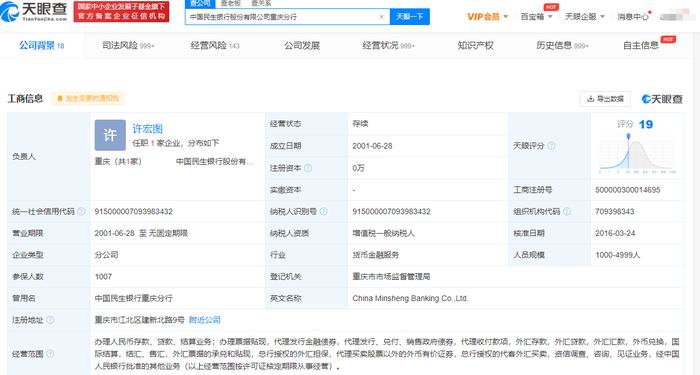Select the 许 avatar thumbnail

pos(110,135)
